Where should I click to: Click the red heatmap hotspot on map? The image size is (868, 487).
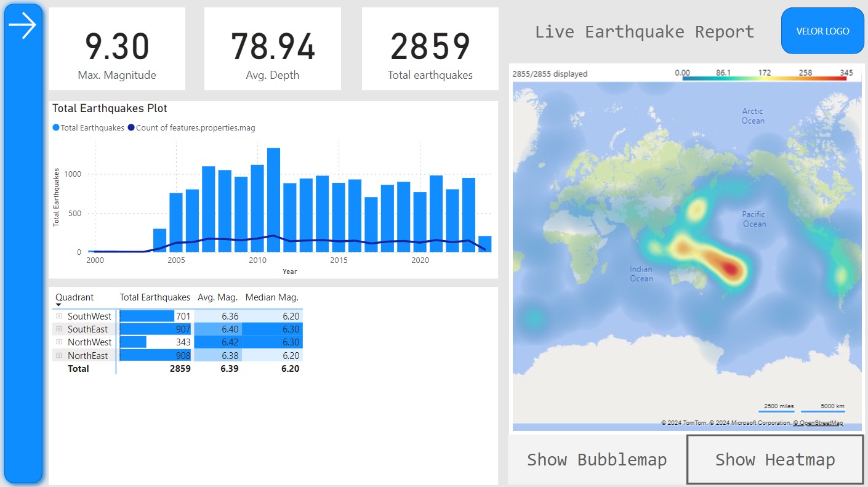pyautogui.click(x=730, y=268)
